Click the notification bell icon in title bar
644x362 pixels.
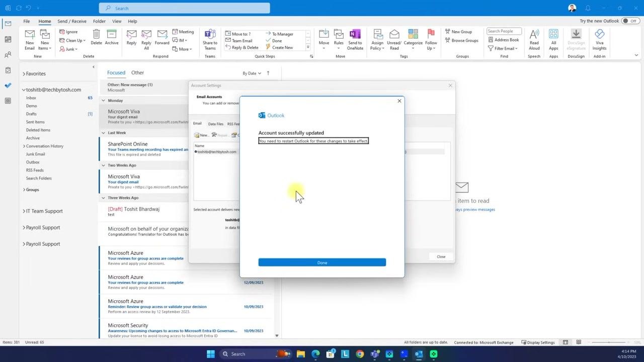(x=588, y=8)
